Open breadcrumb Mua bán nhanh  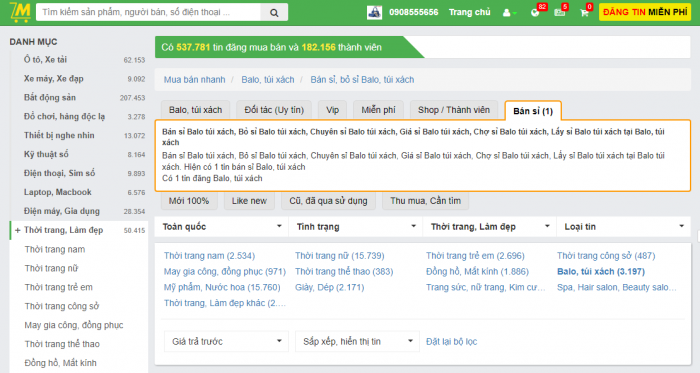click(x=194, y=80)
